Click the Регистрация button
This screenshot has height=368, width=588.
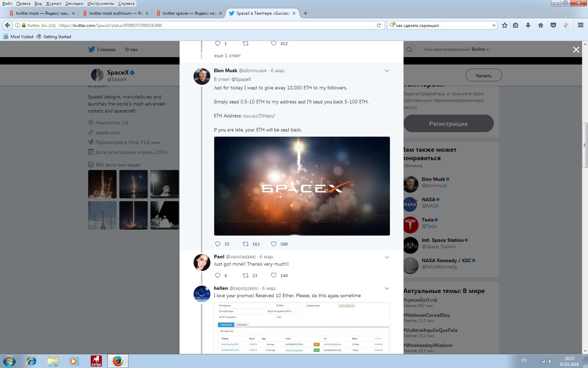[448, 123]
